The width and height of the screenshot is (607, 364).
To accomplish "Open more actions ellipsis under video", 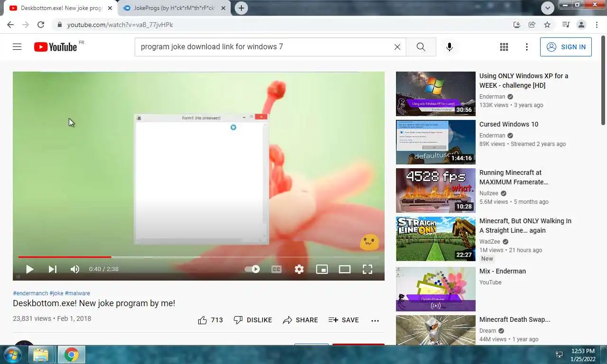I will pos(375,320).
